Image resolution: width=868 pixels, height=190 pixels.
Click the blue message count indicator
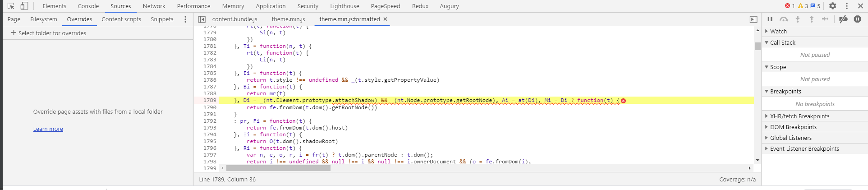pos(815,6)
